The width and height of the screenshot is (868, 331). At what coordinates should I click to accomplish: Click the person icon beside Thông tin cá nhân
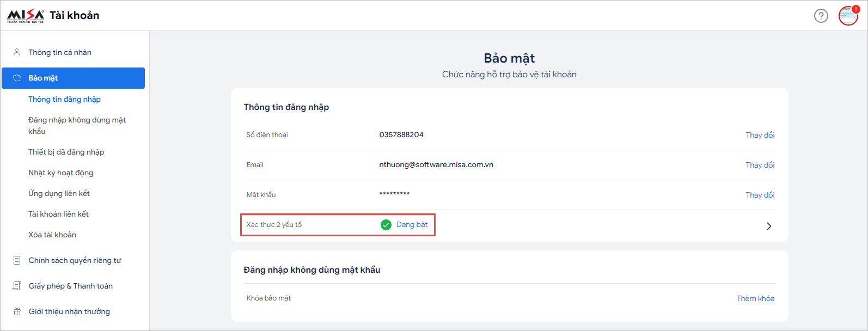(17, 52)
